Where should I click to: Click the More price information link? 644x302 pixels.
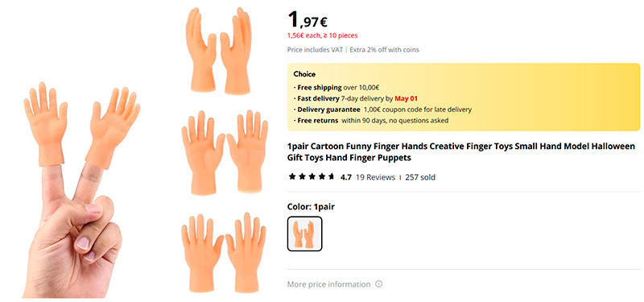(x=328, y=284)
